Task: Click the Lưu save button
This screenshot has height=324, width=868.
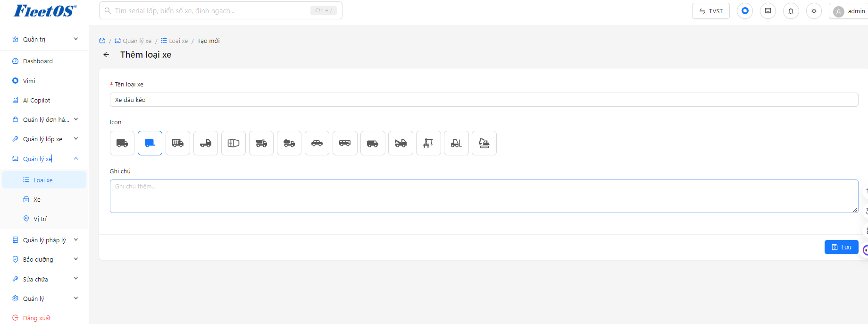Action: click(841, 247)
